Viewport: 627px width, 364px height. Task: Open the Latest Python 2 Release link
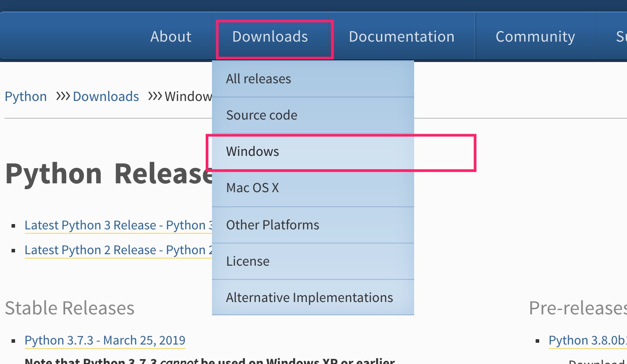pyautogui.click(x=118, y=250)
